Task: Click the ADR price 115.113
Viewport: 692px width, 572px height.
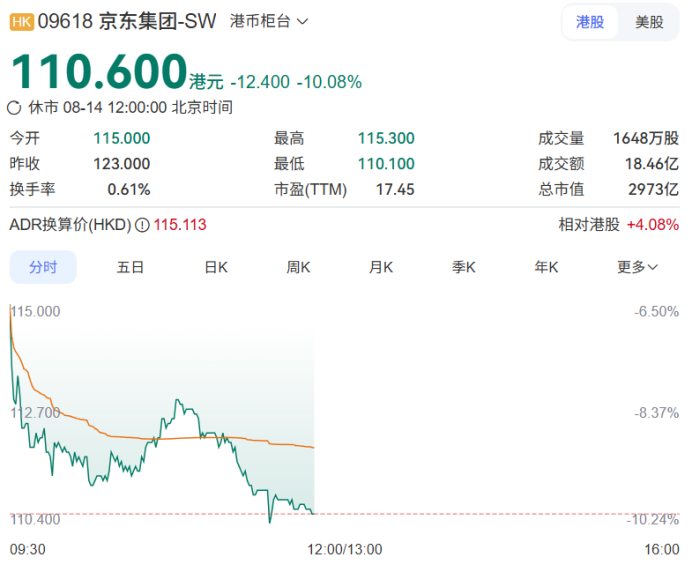Action: (180, 225)
